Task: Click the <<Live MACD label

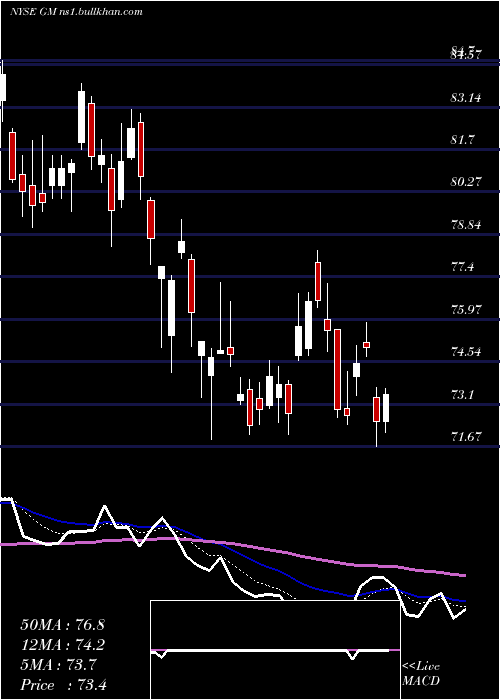Action: point(421,674)
